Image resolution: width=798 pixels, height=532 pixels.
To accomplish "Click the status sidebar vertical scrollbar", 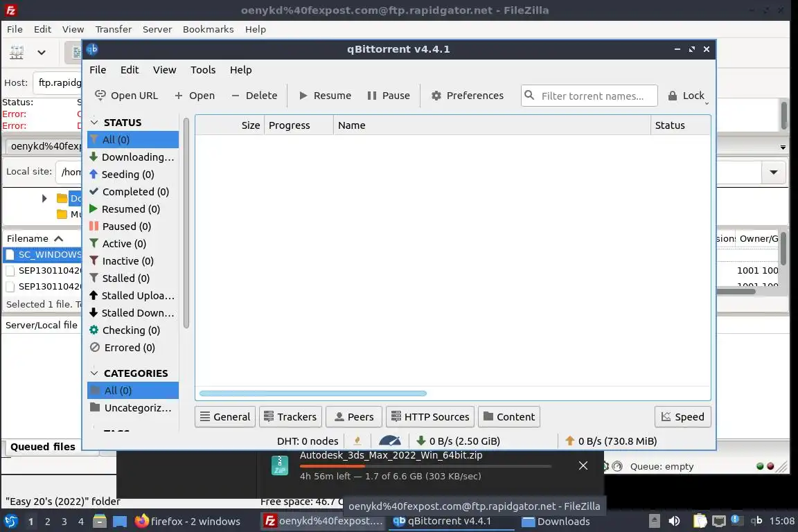I will point(186,223).
